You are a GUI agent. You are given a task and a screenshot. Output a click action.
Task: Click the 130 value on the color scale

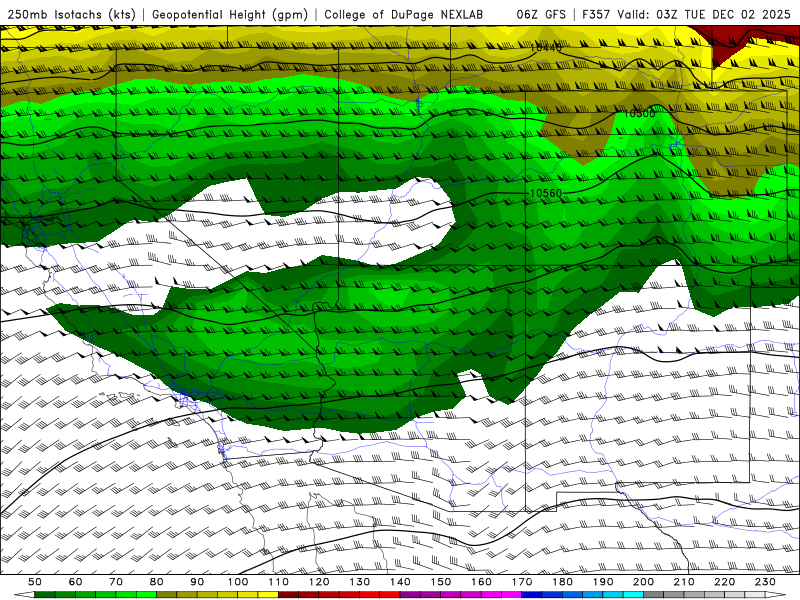pyautogui.click(x=360, y=582)
